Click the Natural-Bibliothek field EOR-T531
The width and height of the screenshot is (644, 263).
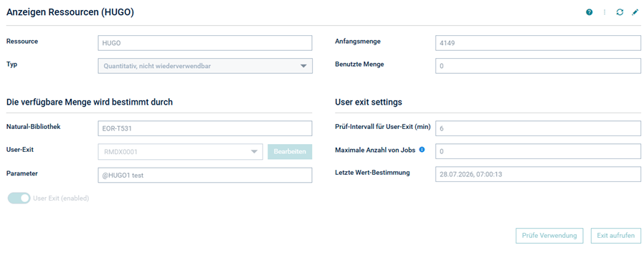(205, 128)
